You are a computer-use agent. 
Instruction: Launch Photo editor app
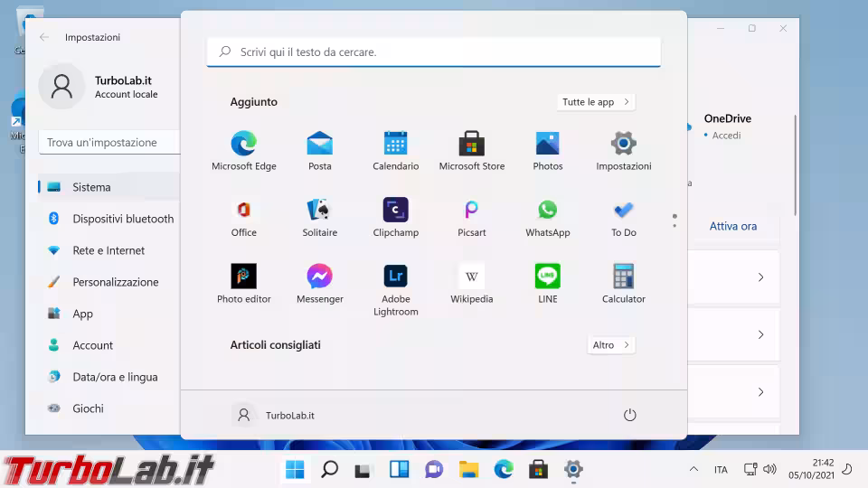click(243, 283)
